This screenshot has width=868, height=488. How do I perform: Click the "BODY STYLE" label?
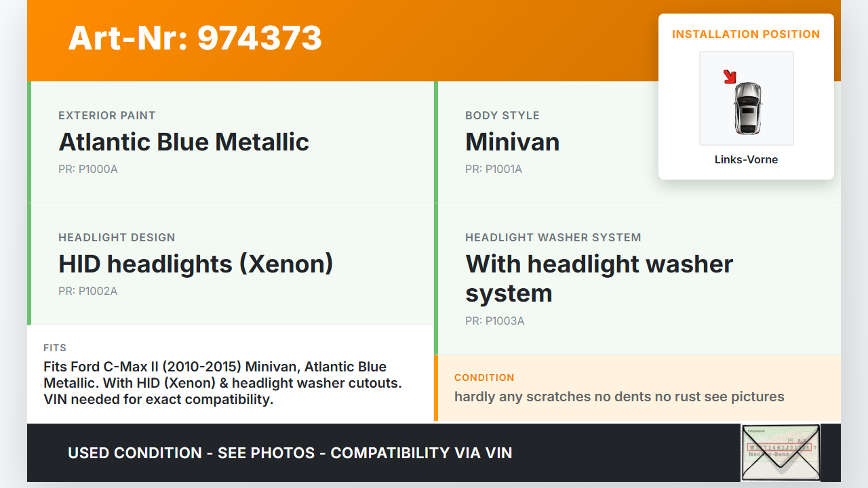(502, 115)
